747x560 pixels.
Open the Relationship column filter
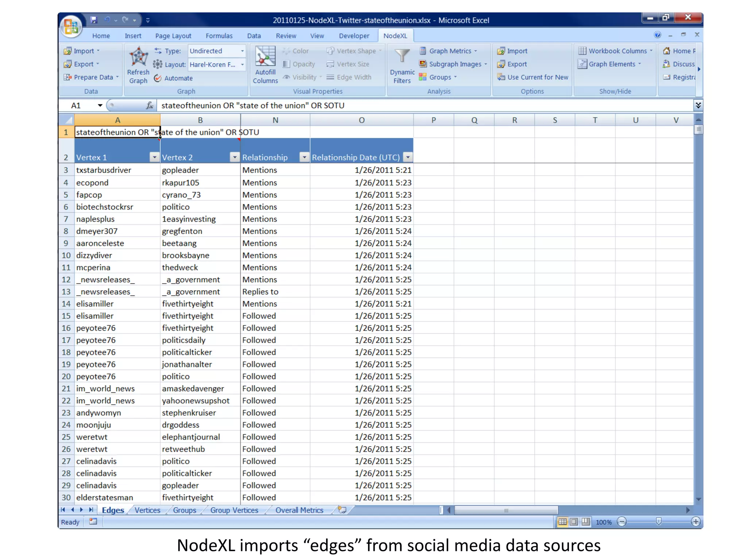pyautogui.click(x=304, y=157)
